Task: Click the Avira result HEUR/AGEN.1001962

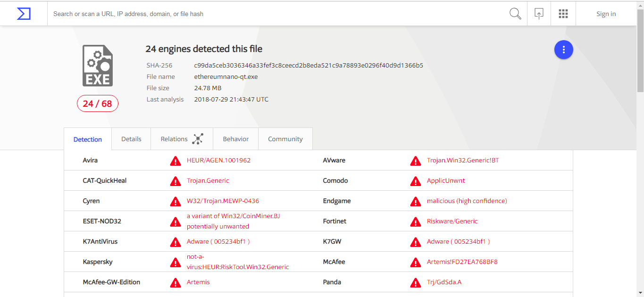Action: (x=218, y=160)
